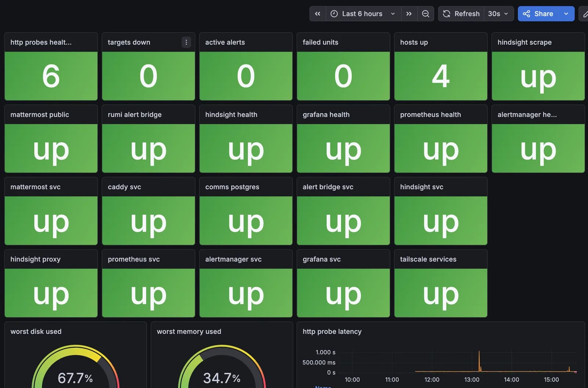The width and height of the screenshot is (588, 388).
Task: Expand the Share button dropdown arrow
Action: click(x=566, y=14)
